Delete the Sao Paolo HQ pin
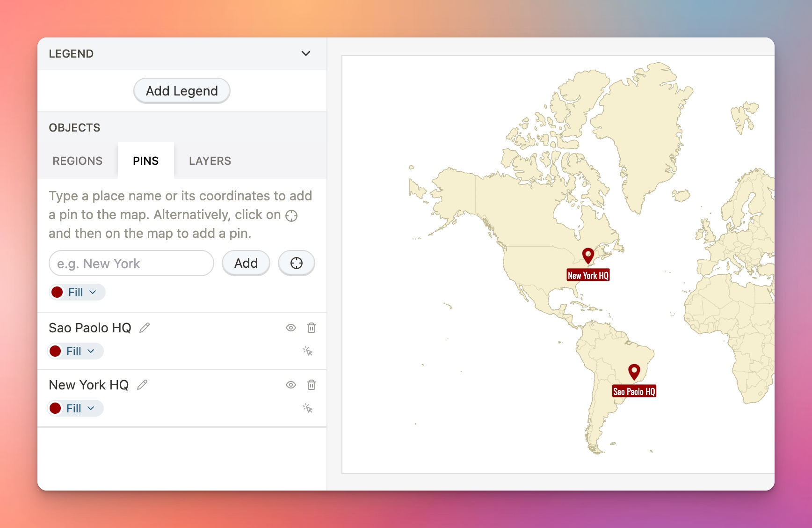Image resolution: width=812 pixels, height=528 pixels. point(312,328)
